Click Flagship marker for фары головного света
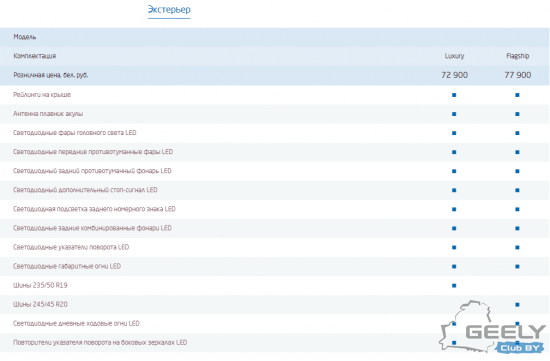 [x=517, y=133]
